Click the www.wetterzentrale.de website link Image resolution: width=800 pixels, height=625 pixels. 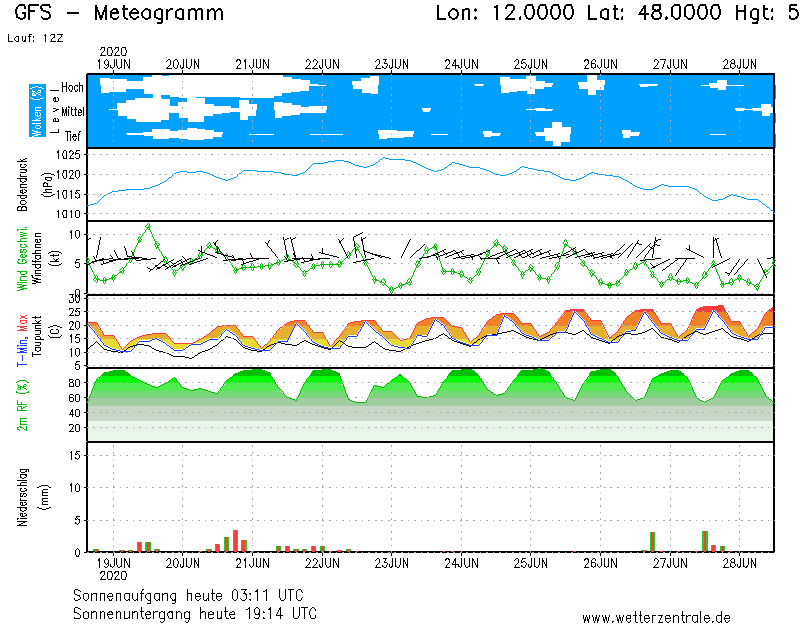point(656,617)
